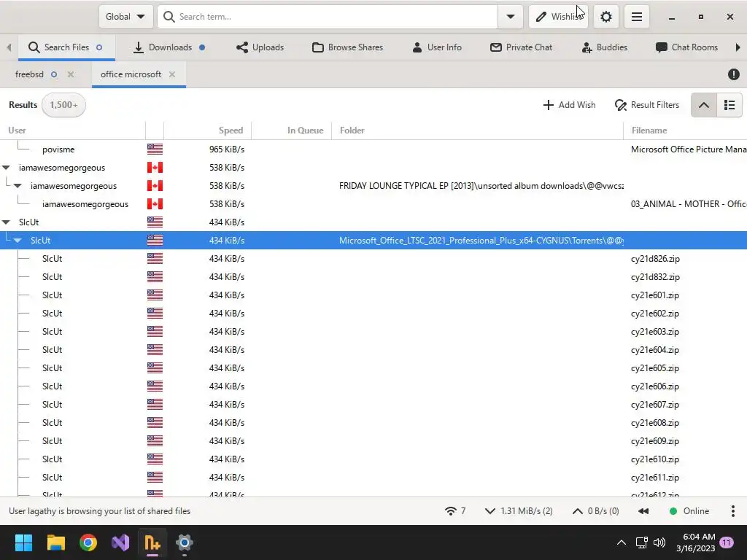Sort by the User column header

point(72,131)
